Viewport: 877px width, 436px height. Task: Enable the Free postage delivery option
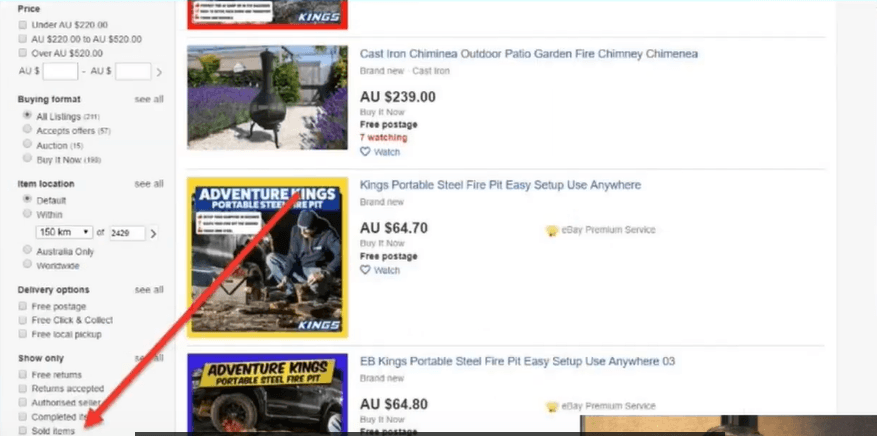tap(22, 306)
